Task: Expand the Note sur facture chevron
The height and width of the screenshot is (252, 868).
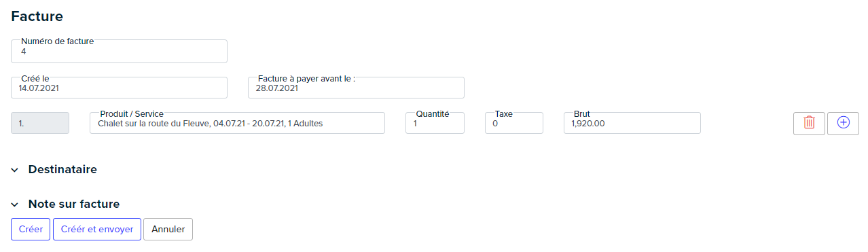Action: tap(14, 204)
